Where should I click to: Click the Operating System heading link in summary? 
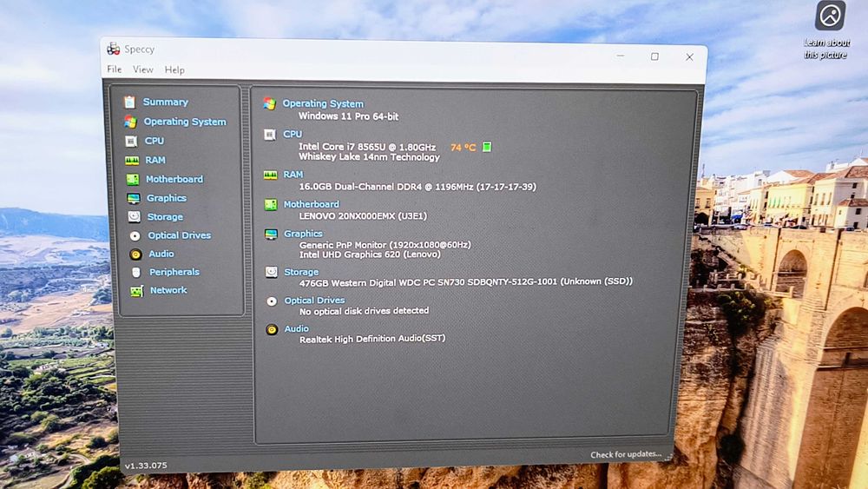pos(323,103)
